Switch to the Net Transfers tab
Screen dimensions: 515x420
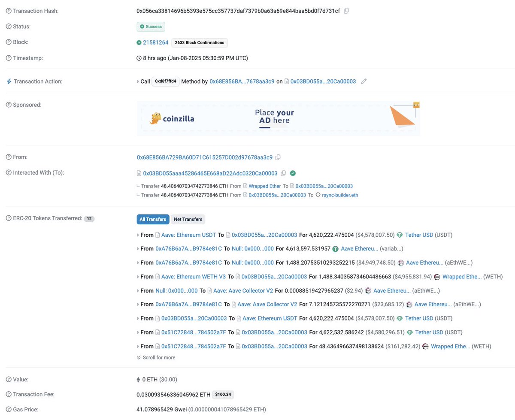pos(188,219)
